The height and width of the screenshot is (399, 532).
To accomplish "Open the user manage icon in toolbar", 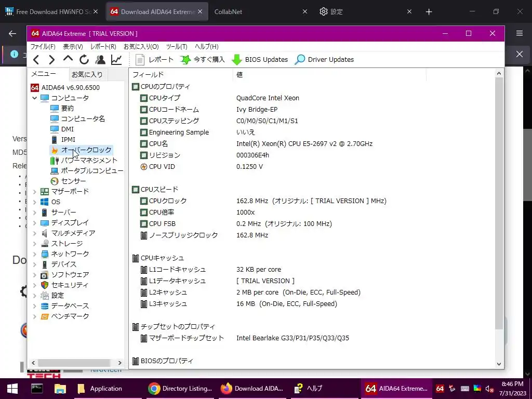I will pos(100,60).
